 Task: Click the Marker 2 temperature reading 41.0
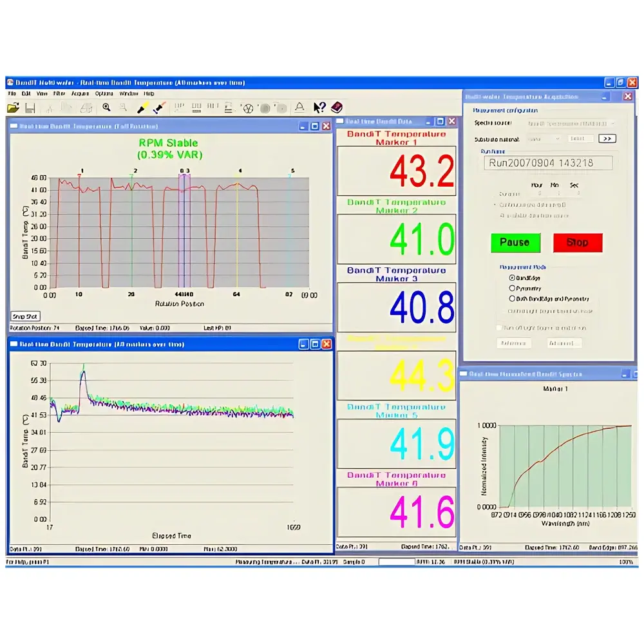[422, 240]
